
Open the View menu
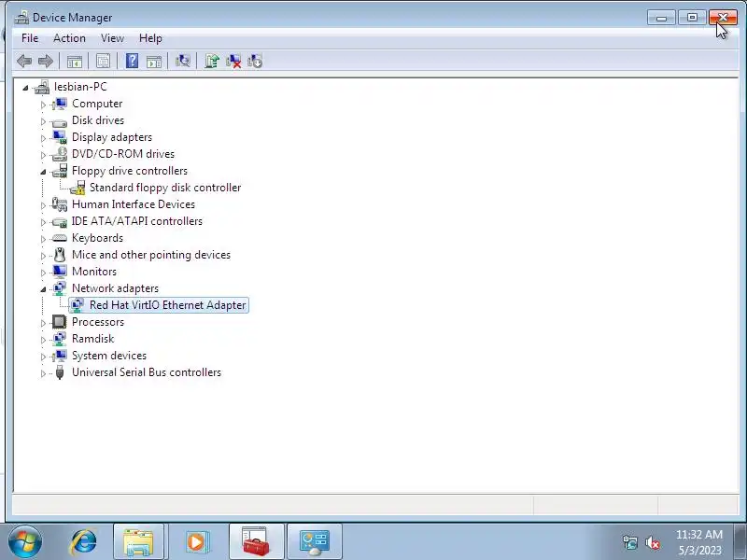pos(112,38)
